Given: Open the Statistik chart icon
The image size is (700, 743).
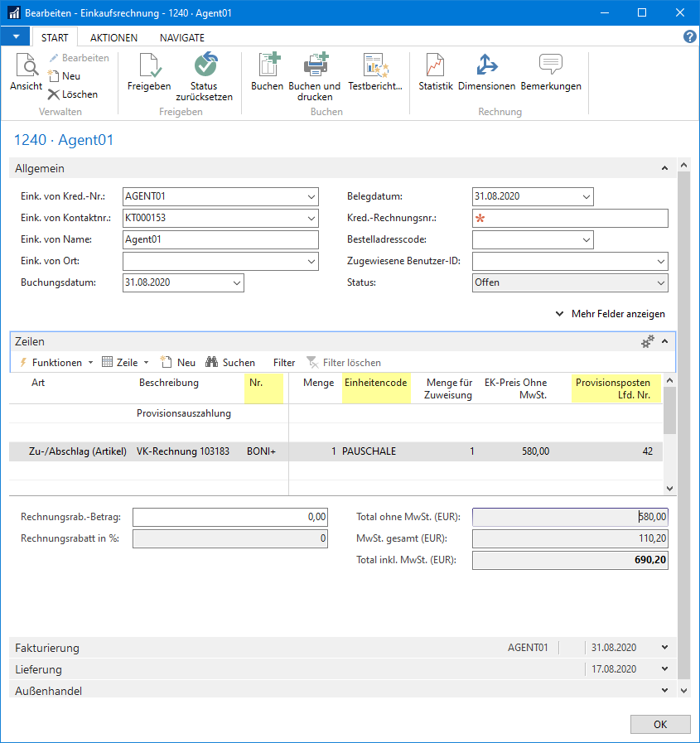Looking at the screenshot, I should (436, 66).
